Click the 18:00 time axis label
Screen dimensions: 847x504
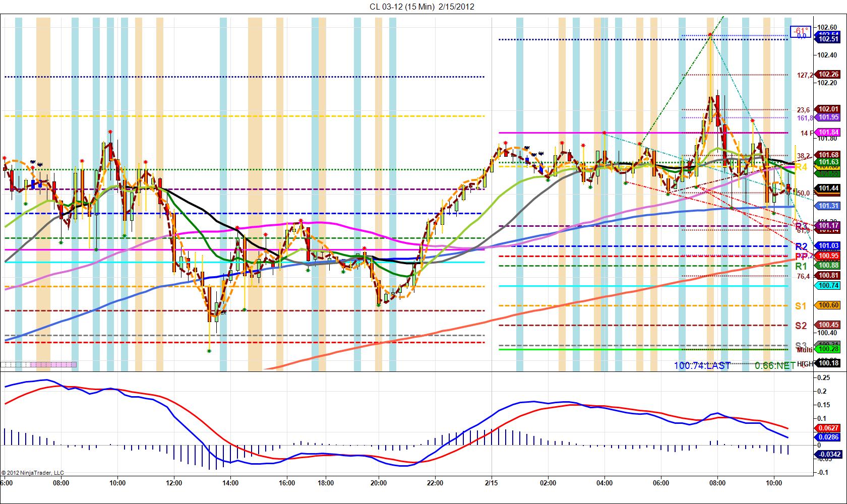[x=326, y=482]
